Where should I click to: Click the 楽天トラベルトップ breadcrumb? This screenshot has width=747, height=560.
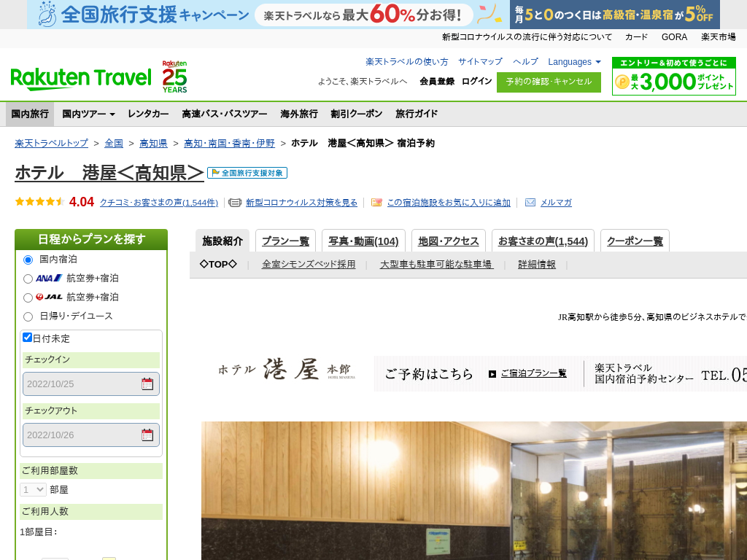click(52, 144)
